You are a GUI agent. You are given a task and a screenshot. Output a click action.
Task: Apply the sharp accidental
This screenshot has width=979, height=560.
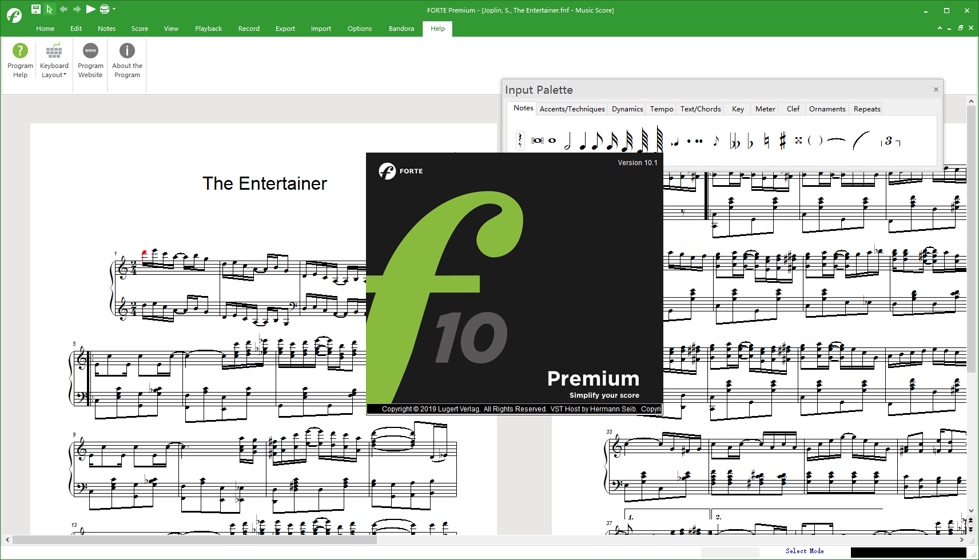point(782,141)
